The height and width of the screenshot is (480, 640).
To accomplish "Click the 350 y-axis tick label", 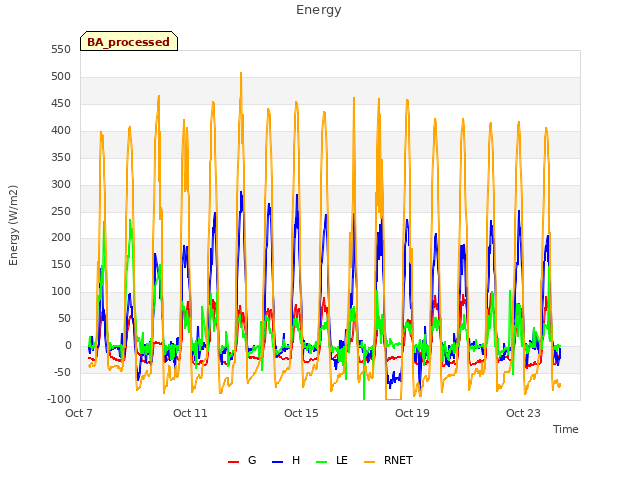I will tap(61, 157).
